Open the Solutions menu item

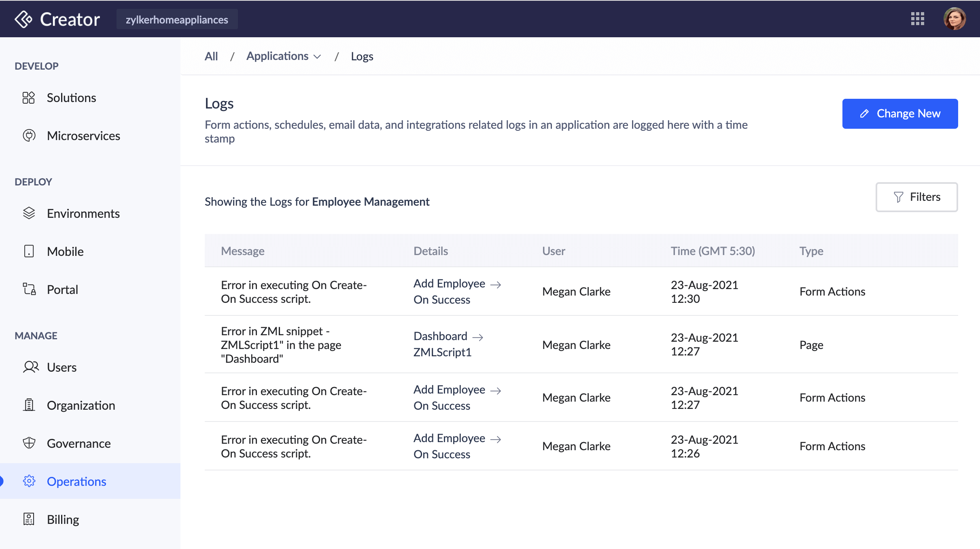[90, 98]
